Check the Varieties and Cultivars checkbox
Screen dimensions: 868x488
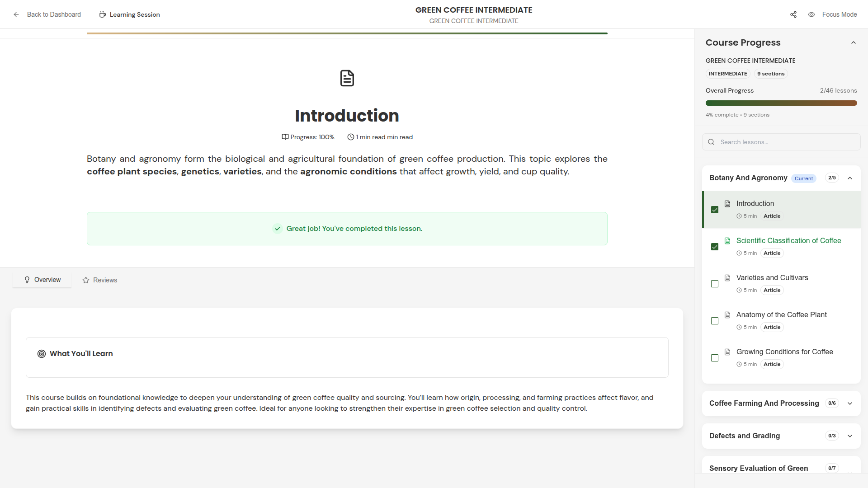(x=715, y=284)
